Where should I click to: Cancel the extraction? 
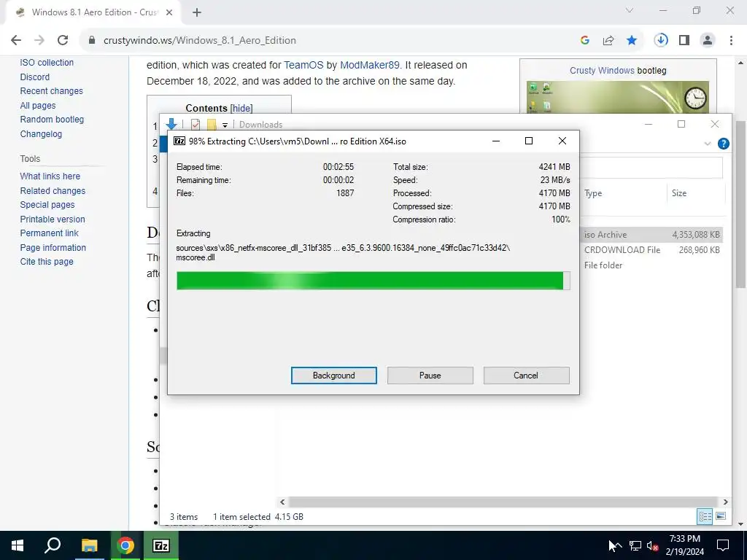526,376
